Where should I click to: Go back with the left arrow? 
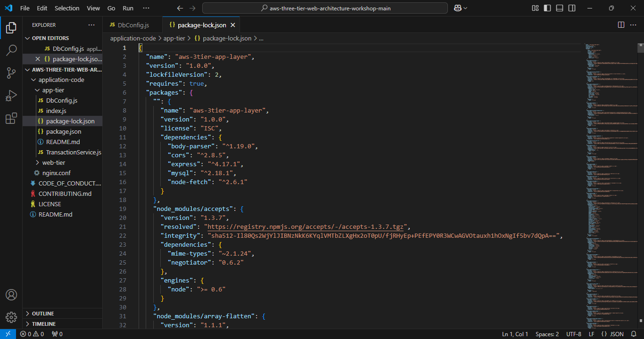(180, 8)
